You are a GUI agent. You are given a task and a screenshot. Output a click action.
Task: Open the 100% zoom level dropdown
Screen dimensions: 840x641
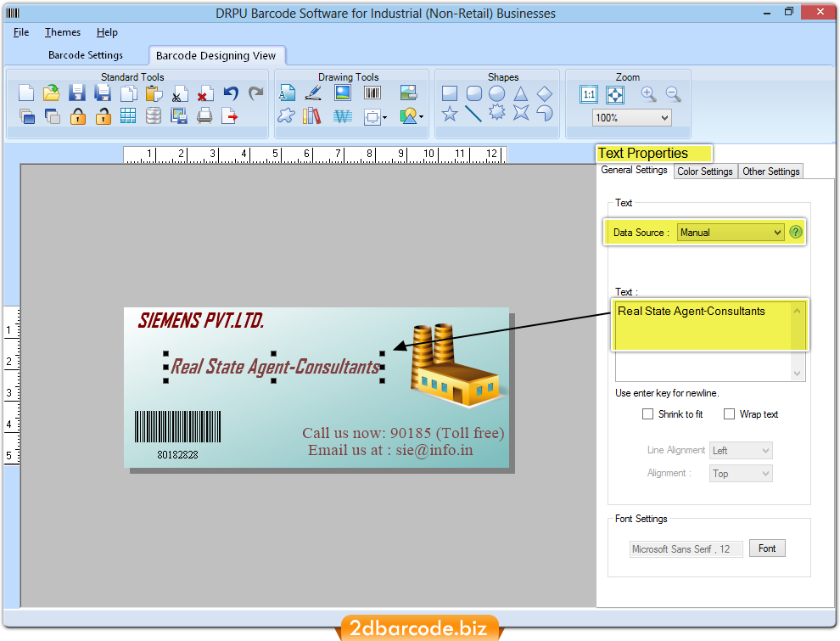pyautogui.click(x=632, y=118)
